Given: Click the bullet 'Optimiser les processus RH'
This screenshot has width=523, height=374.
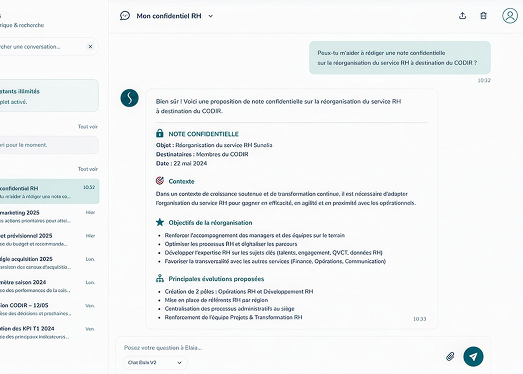Looking at the screenshot, I should tap(231, 244).
